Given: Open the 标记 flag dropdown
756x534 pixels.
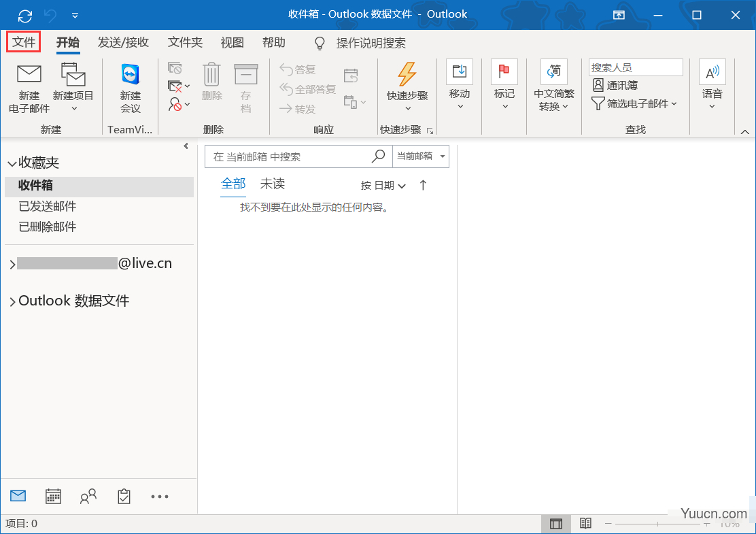Looking at the screenshot, I should pyautogui.click(x=504, y=85).
